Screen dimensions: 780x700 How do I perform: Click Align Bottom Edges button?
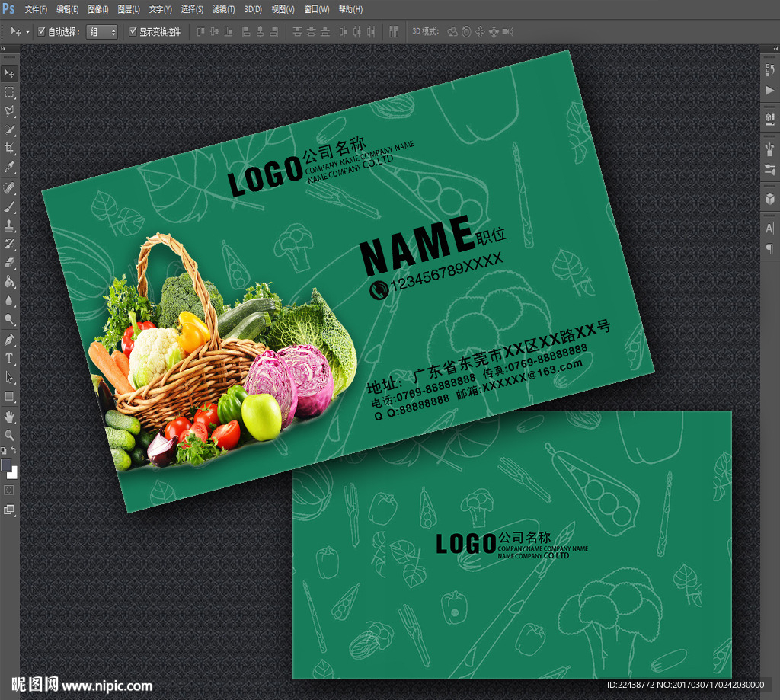pos(229,32)
